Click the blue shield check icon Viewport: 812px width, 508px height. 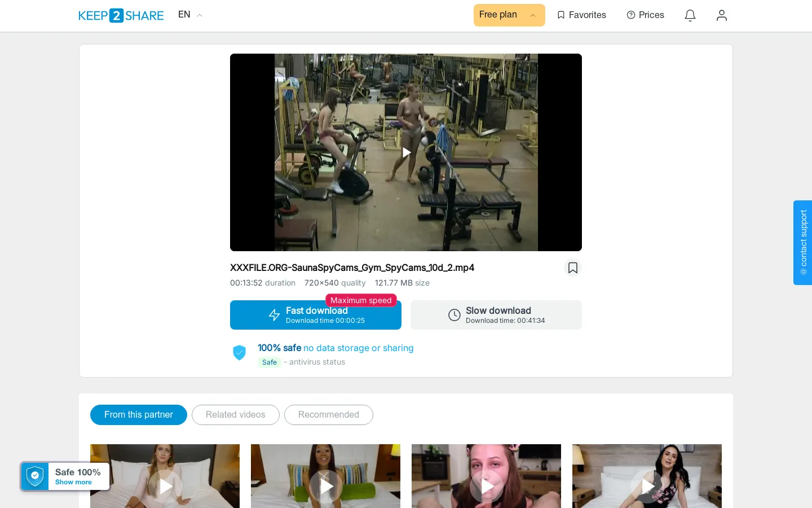[x=240, y=353]
